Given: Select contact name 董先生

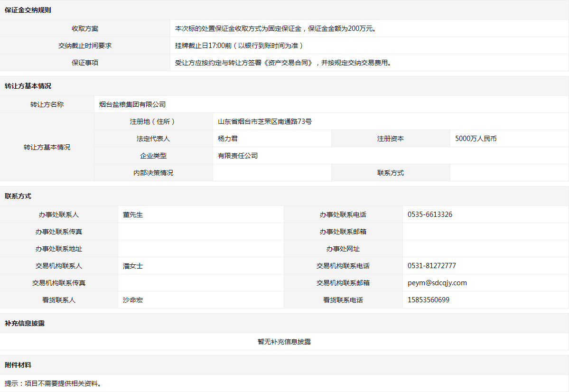Looking at the screenshot, I should (133, 215).
